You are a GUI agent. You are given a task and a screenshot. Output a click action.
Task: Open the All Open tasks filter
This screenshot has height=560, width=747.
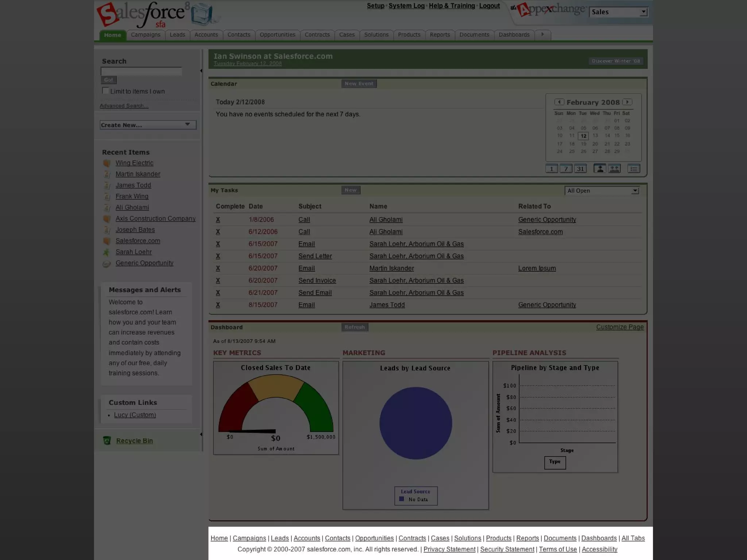tap(602, 191)
